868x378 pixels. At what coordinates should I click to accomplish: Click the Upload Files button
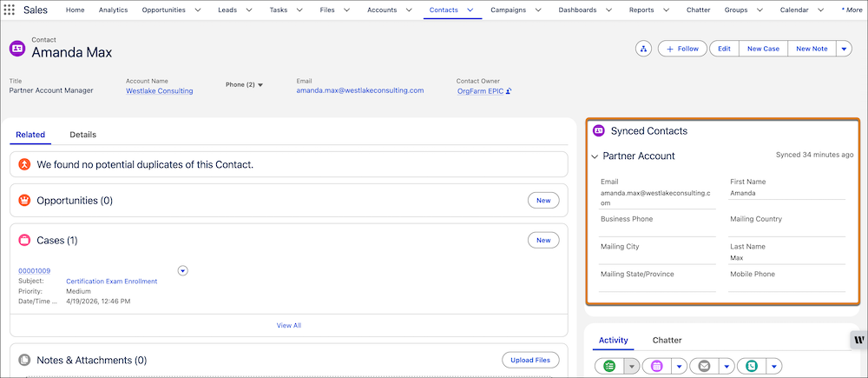pos(530,361)
